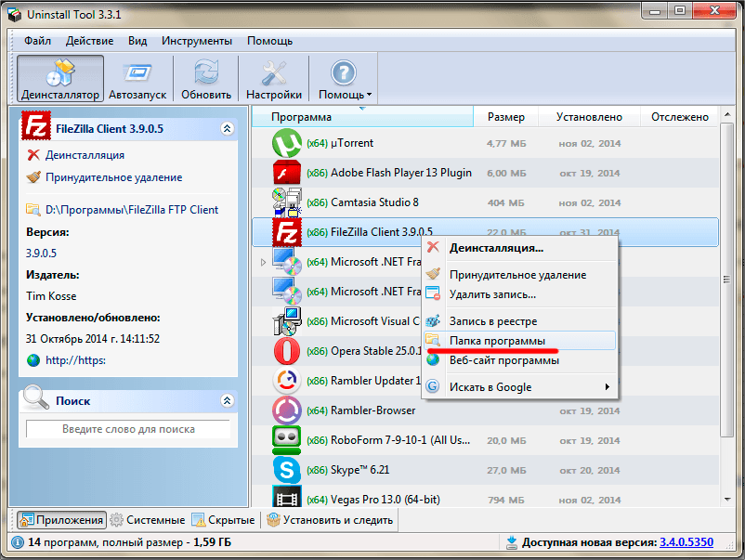This screenshot has height=560, width=745.
Task: Select the Adobe Flash Player 13 Plugin icon
Action: (286, 173)
